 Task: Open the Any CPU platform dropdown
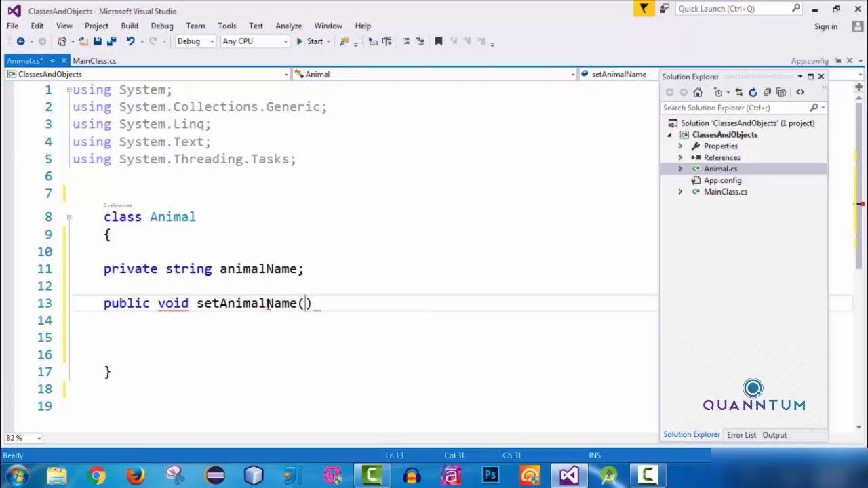pos(285,41)
